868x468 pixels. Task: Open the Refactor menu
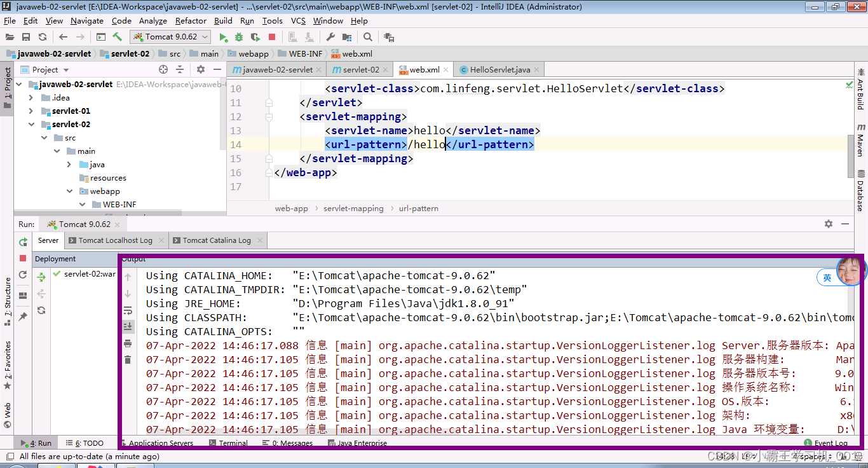click(x=191, y=20)
